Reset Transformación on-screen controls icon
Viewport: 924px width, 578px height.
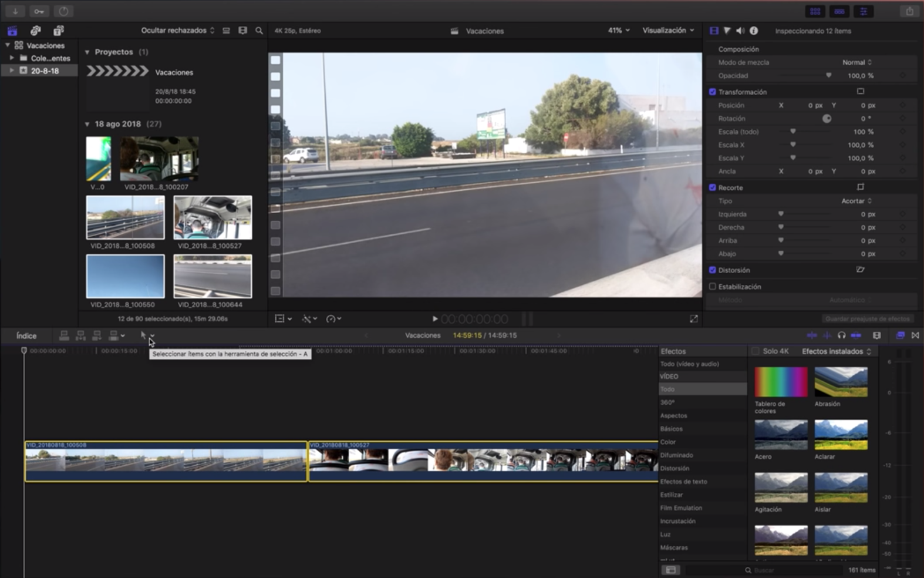(861, 92)
